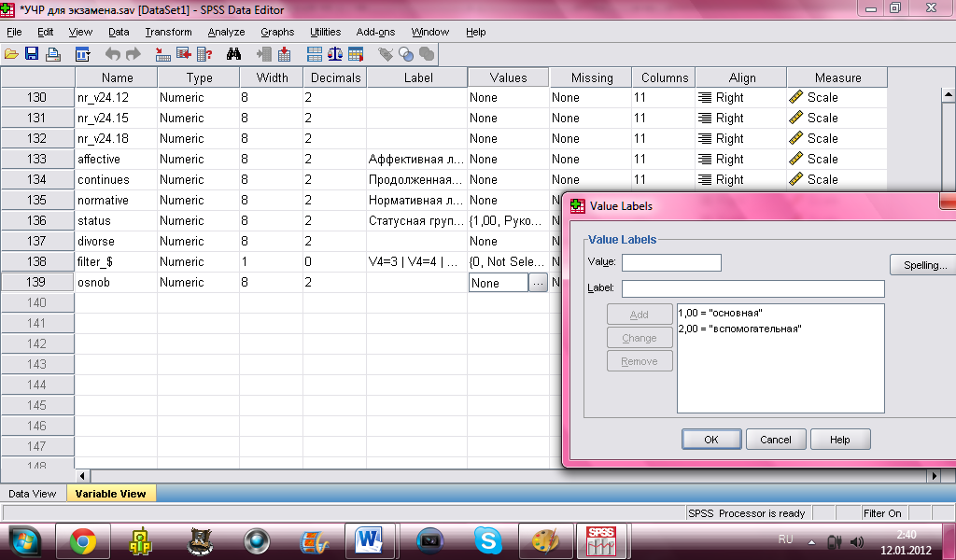Click the Go to Case icon
The image size is (956, 560).
pyautogui.click(x=162, y=54)
